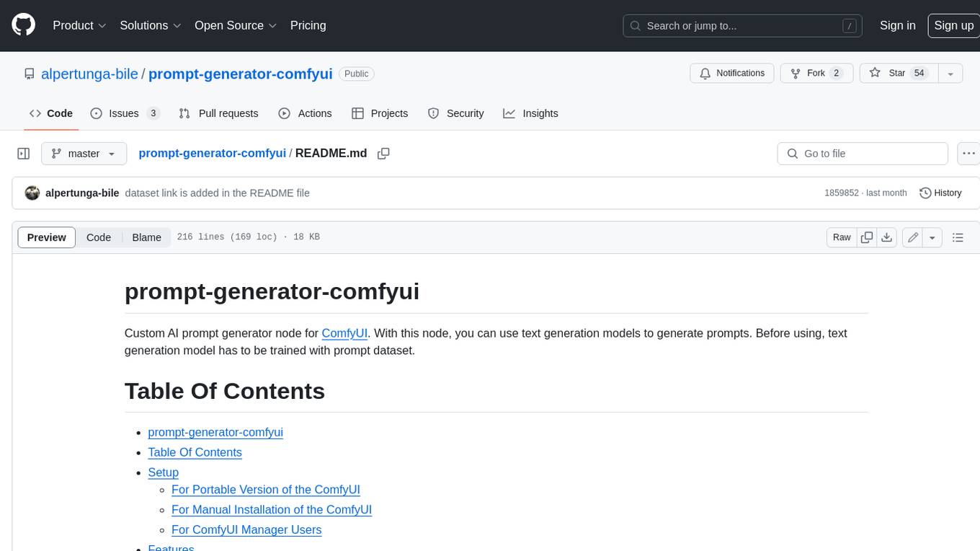Switch to the Insights tab

[530, 113]
